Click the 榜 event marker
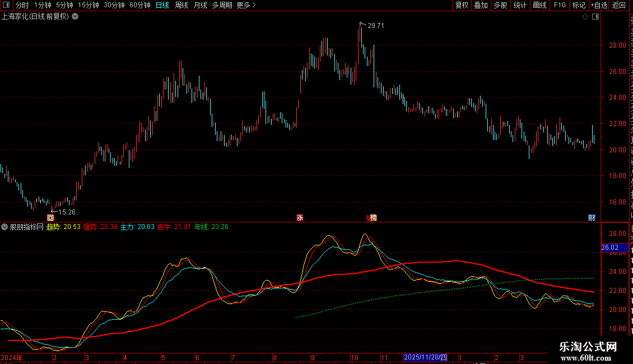Screen dimensions: 633x364 [374, 218]
